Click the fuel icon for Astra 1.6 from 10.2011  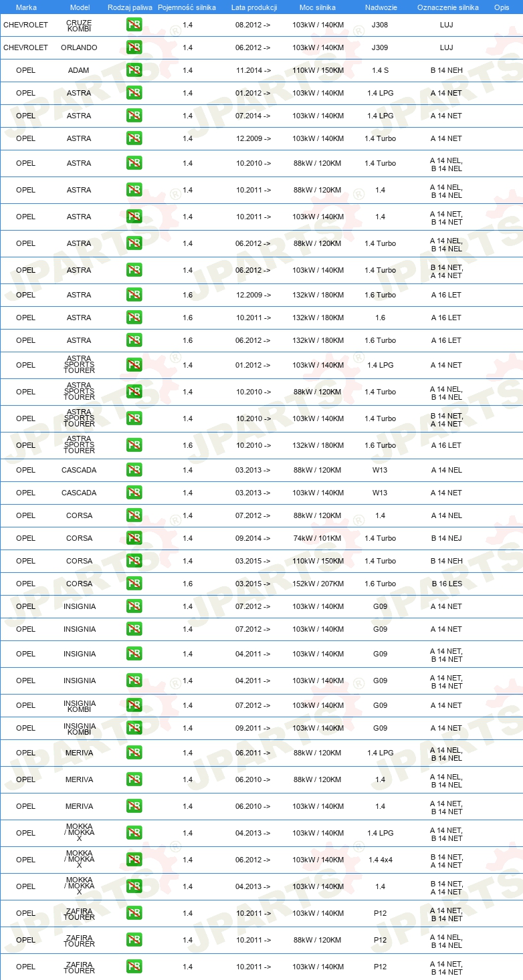[134, 318]
